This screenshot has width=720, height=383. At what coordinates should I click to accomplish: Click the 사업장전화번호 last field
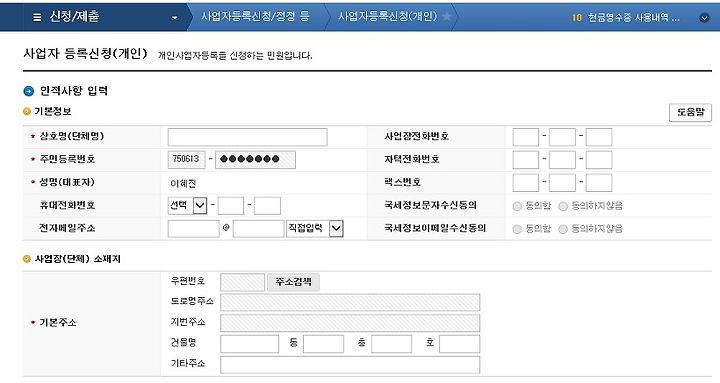[599, 137]
